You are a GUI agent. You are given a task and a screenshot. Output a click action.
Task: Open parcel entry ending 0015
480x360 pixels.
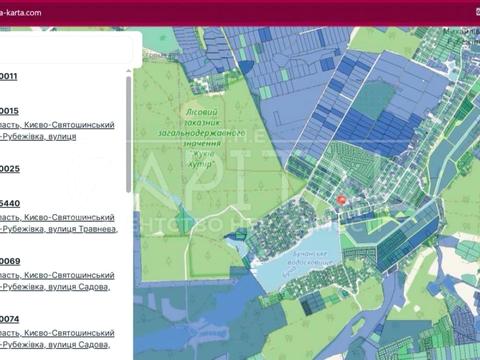click(x=9, y=111)
